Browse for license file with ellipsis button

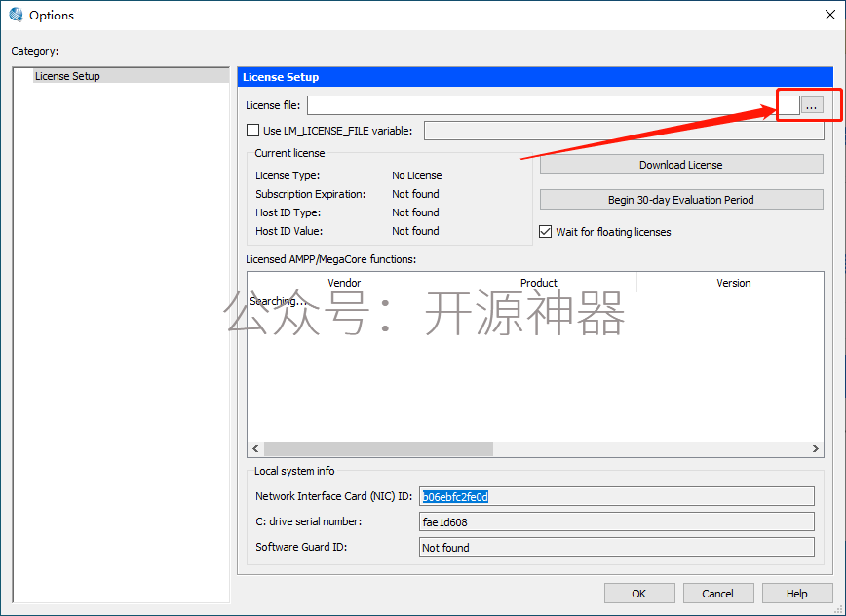812,105
